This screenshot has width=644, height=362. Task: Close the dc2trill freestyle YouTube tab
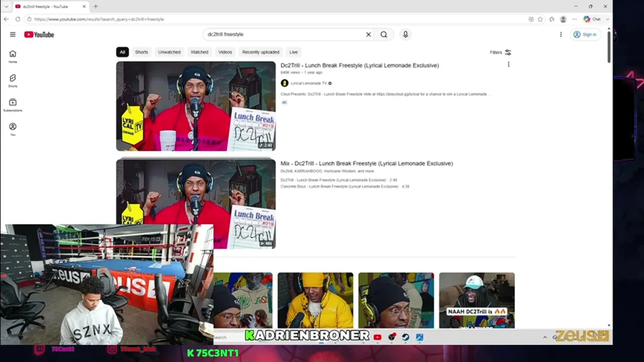point(84,7)
